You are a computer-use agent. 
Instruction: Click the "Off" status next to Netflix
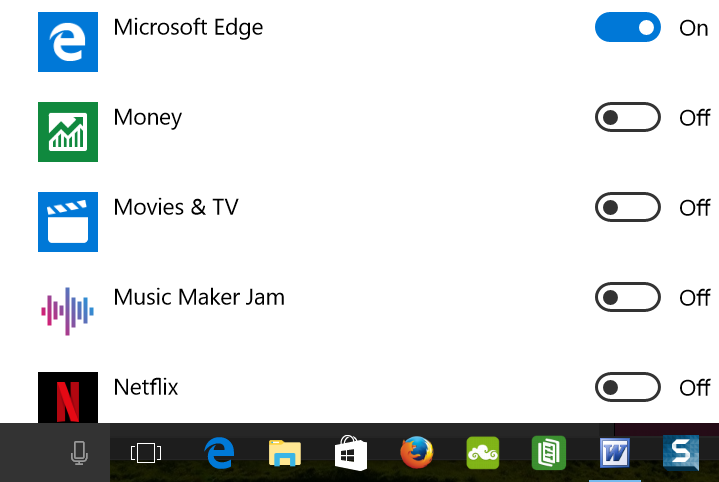coord(695,388)
